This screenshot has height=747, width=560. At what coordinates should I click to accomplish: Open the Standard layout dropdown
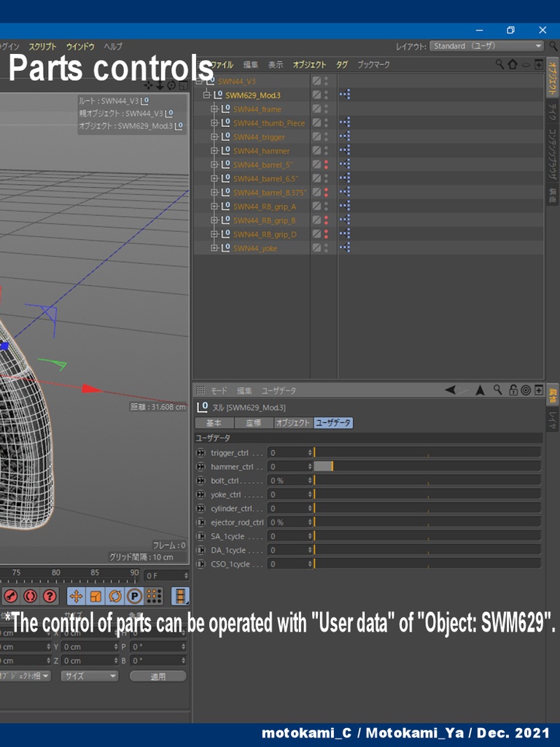(486, 46)
